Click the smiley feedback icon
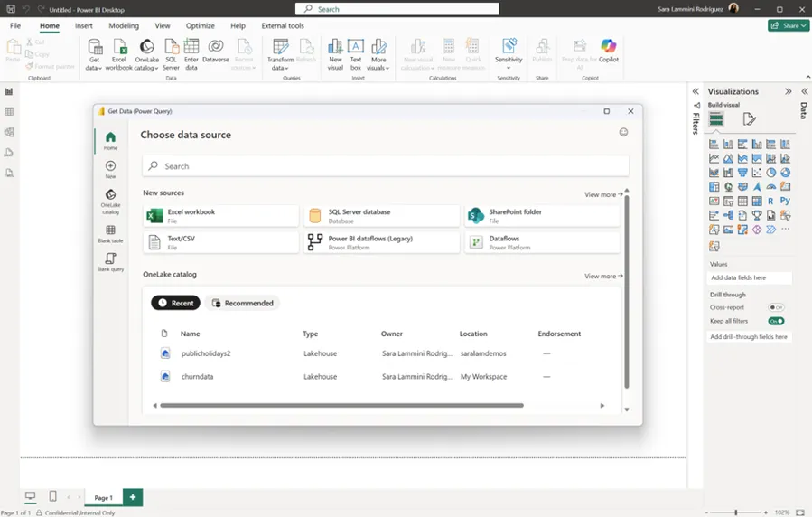The height and width of the screenshot is (517, 812). point(623,132)
